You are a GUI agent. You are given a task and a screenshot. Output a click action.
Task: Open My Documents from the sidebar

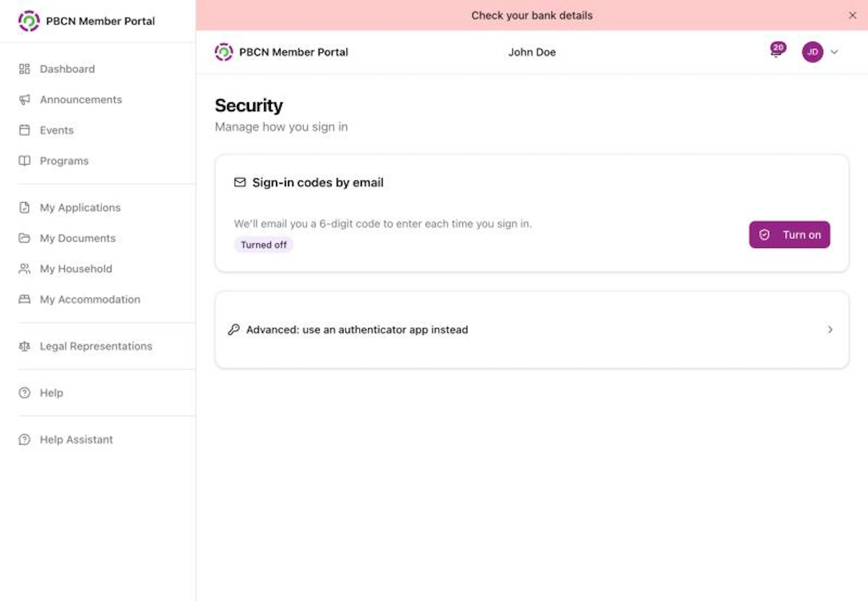[x=78, y=238]
